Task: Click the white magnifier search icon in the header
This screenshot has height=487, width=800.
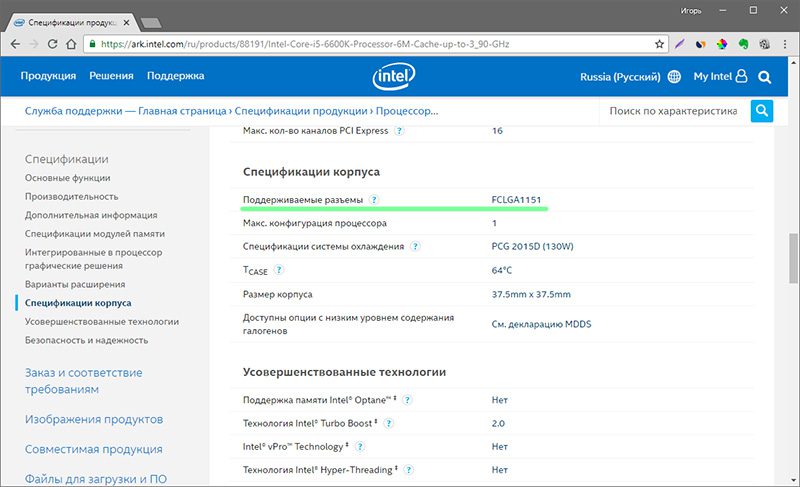Action: point(764,77)
